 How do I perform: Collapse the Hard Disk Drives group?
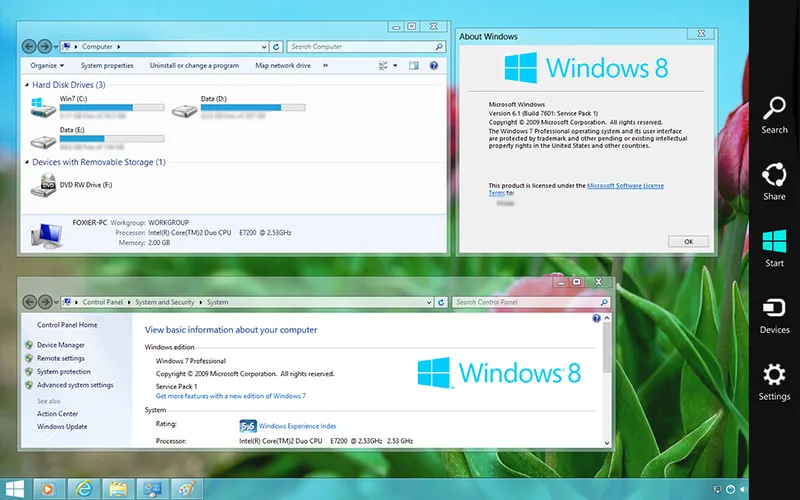tap(27, 85)
